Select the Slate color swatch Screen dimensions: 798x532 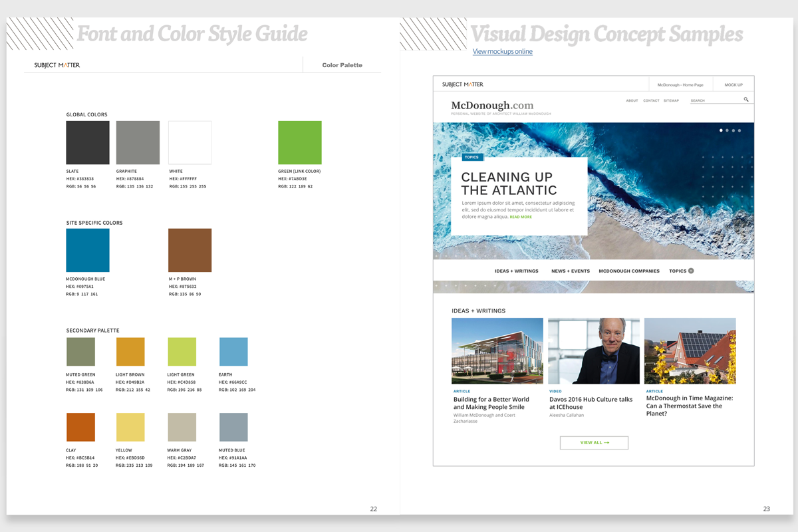click(88, 142)
